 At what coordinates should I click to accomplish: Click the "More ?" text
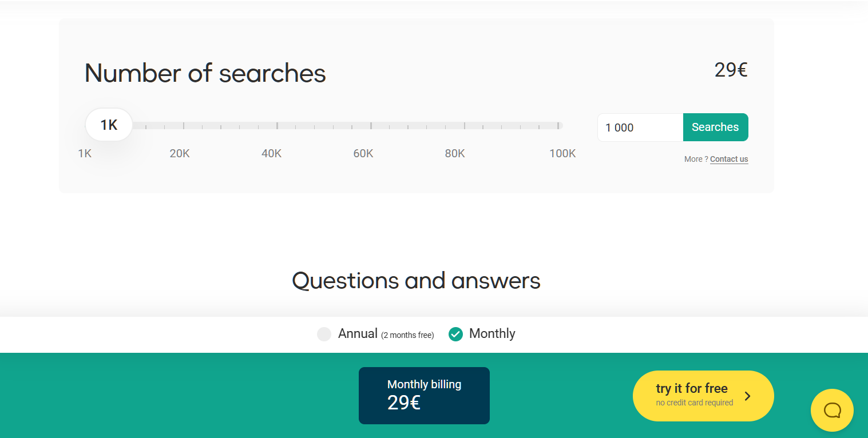695,159
